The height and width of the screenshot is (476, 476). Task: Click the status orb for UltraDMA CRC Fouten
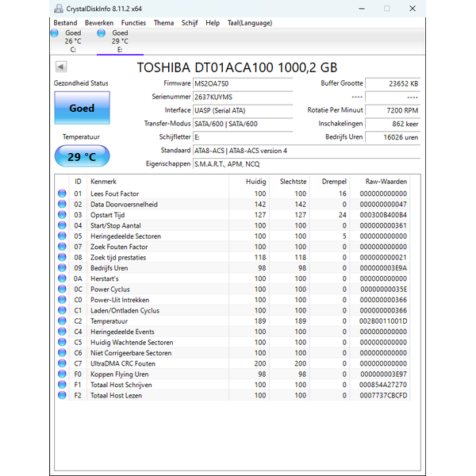coord(62,363)
